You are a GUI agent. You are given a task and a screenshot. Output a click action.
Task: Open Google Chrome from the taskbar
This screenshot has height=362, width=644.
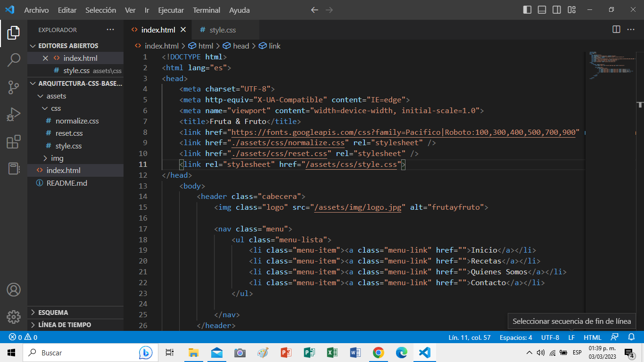point(378,353)
